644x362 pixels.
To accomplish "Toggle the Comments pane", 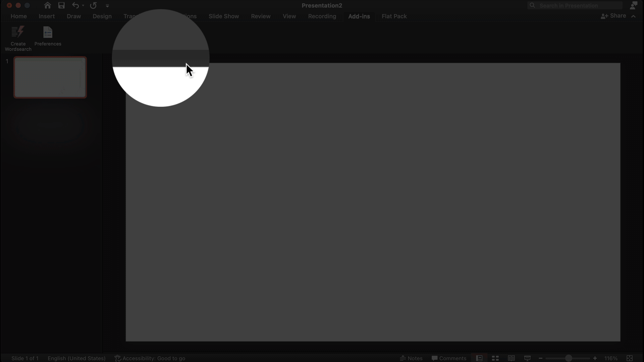I will 449,358.
